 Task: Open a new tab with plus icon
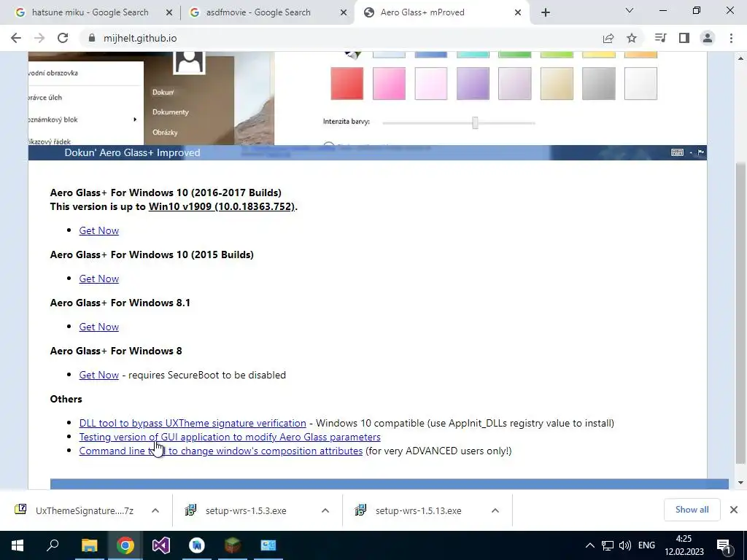pos(546,12)
